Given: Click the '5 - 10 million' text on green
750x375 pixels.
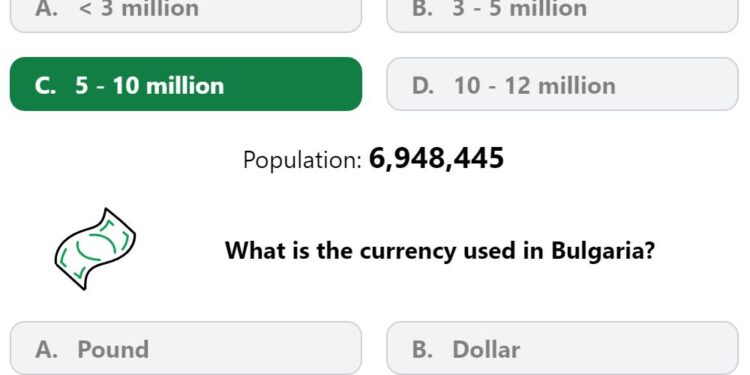Looking at the screenshot, I should tap(149, 86).
